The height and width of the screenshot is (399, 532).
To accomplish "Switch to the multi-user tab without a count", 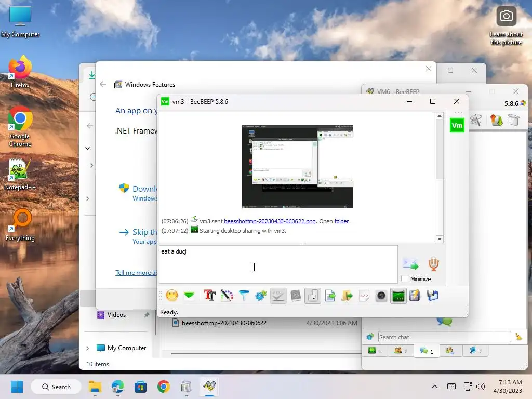I will 451,351.
